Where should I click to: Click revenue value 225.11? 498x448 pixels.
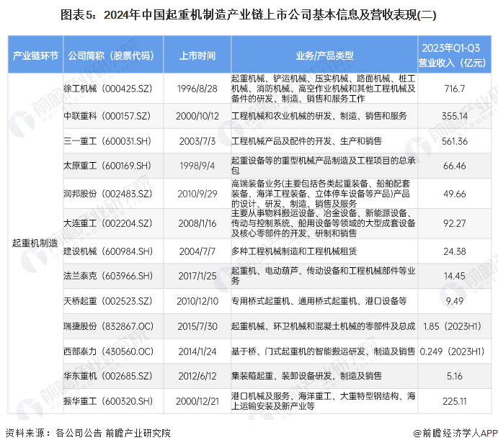pos(455,401)
